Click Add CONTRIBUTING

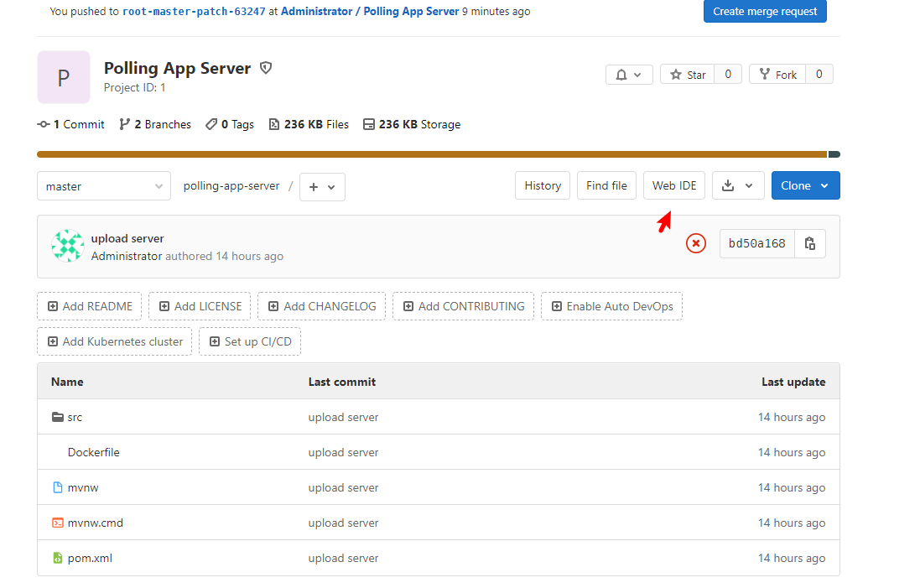point(463,306)
